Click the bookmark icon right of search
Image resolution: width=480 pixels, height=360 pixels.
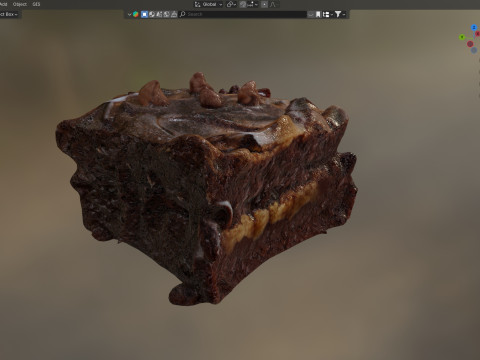318,14
